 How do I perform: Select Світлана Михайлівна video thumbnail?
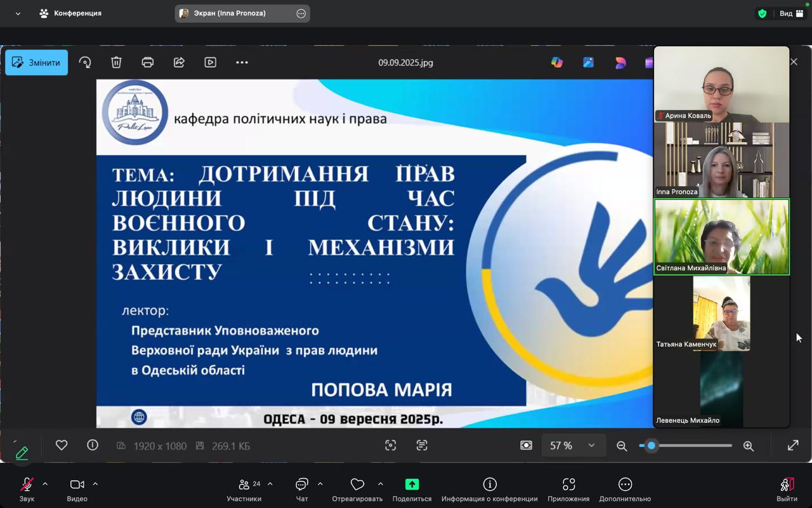(722, 237)
